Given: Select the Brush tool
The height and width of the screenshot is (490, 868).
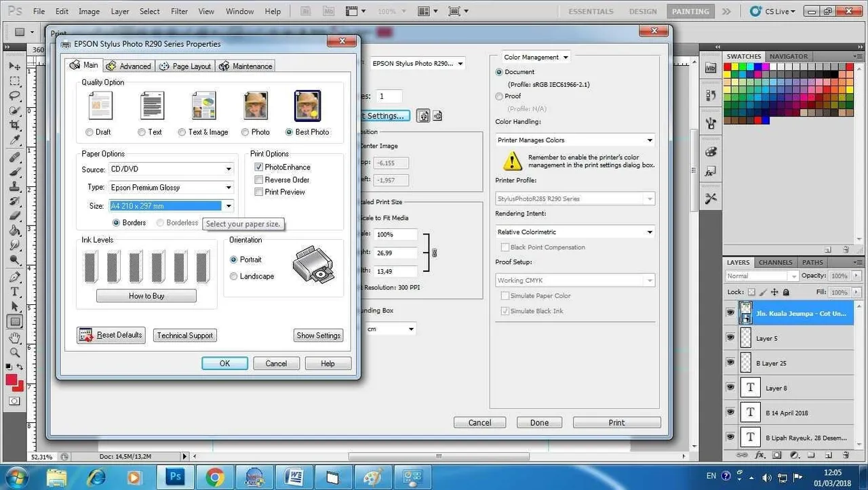Looking at the screenshot, I should (14, 171).
